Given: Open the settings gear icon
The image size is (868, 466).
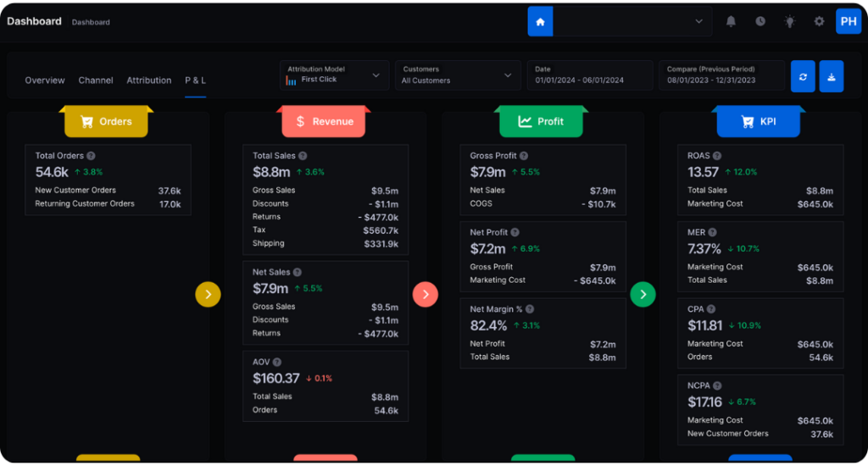Looking at the screenshot, I should click(819, 21).
